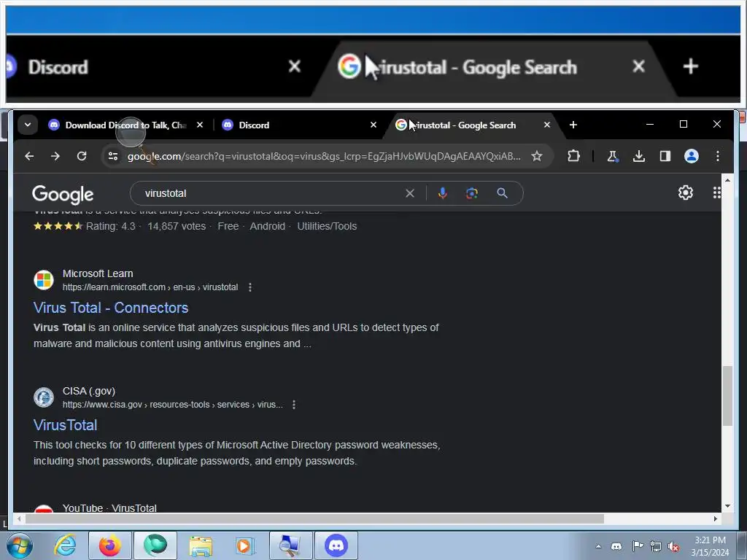This screenshot has height=560, width=747.
Task: Reload the current page
Action: [82, 156]
